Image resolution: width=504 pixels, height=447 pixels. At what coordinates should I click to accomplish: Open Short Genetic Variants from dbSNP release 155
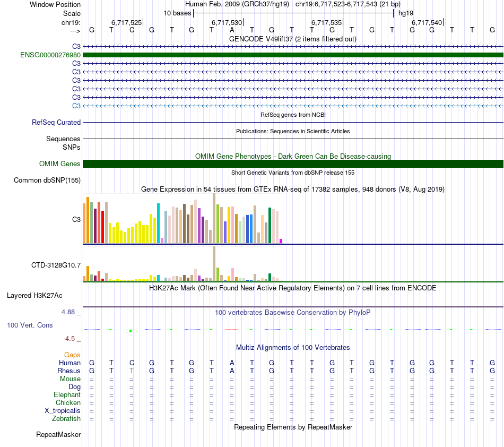(293, 173)
